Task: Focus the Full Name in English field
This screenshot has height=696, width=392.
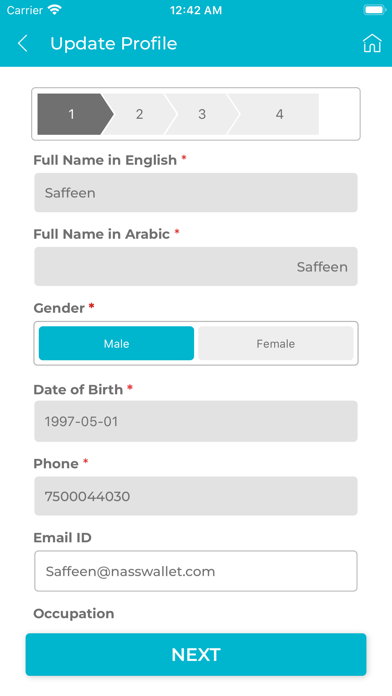Action: tap(196, 192)
